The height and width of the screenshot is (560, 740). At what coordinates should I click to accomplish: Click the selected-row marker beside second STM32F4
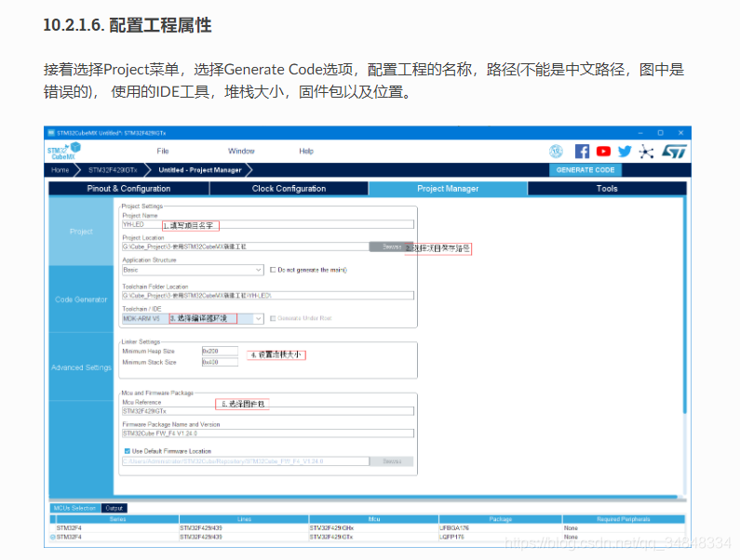(x=52, y=537)
